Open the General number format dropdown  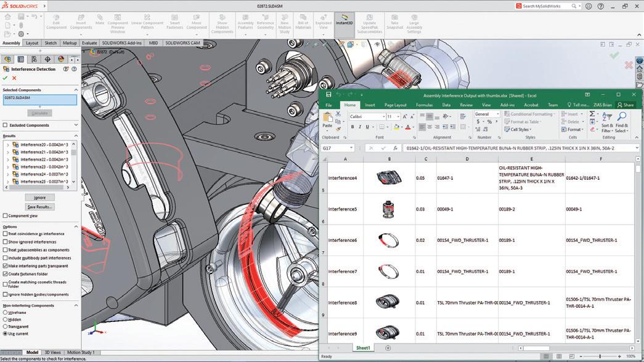coord(498,114)
